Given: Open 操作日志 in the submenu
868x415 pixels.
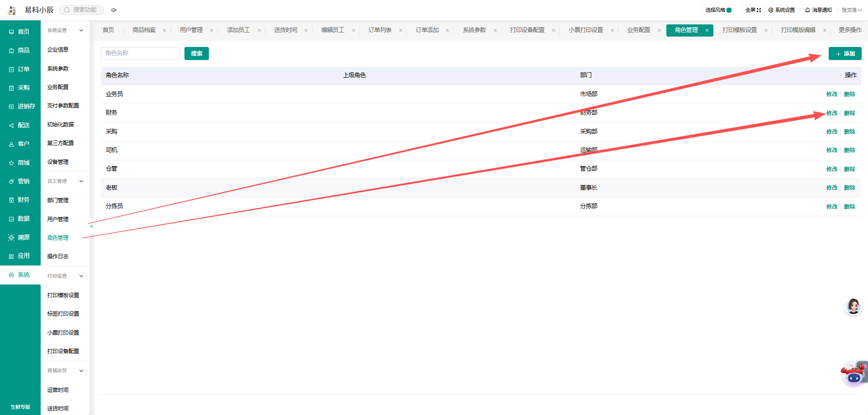Looking at the screenshot, I should click(58, 256).
